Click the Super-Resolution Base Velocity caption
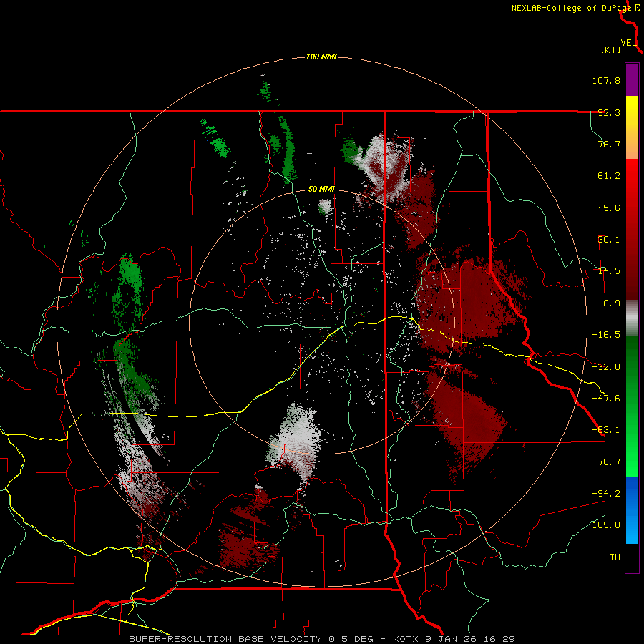 point(322,639)
